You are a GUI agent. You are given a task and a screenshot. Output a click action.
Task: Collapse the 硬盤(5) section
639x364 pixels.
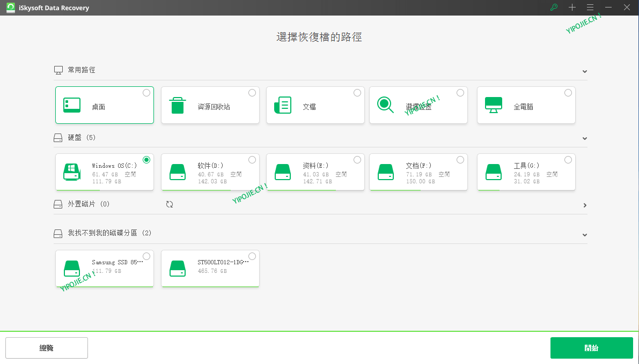click(584, 138)
